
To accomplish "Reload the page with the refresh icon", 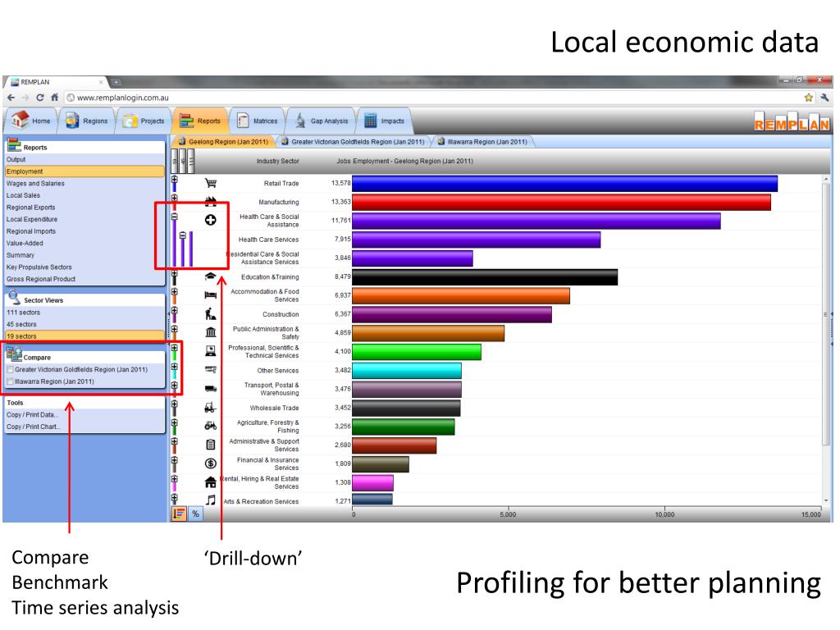I will pos(39,98).
